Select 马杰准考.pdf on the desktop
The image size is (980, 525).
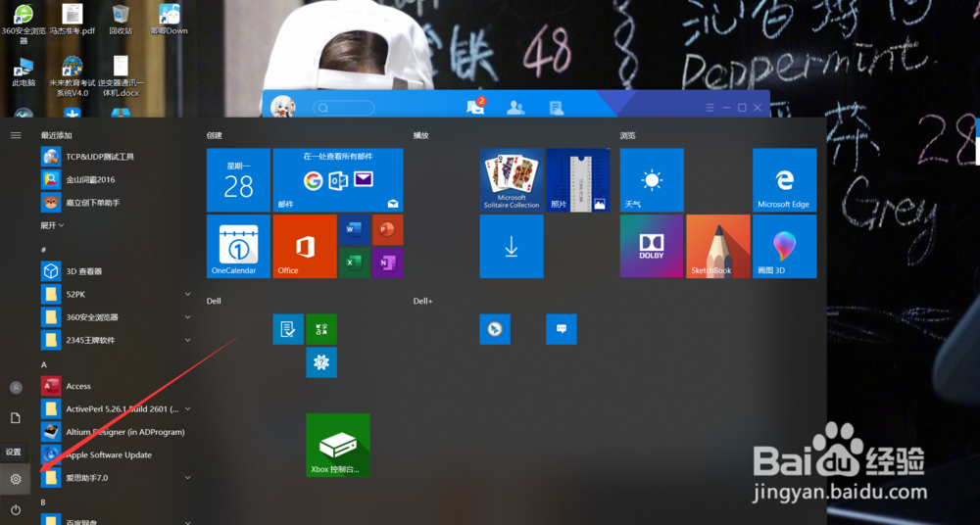click(73, 20)
